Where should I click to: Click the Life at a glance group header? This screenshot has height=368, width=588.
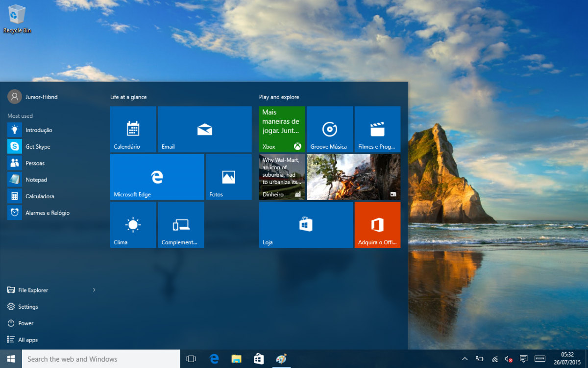pos(128,97)
